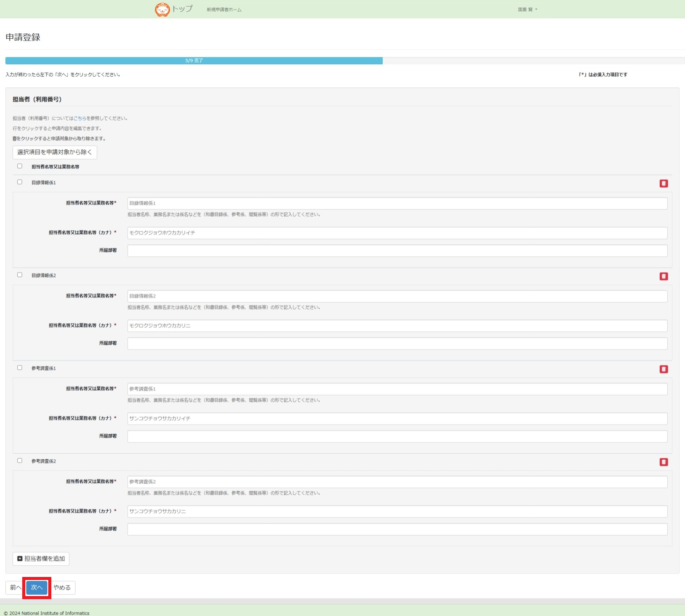Image resolution: width=685 pixels, height=616 pixels.
Task: Click 選択項目を申請対象から除く button
Action: [55, 152]
